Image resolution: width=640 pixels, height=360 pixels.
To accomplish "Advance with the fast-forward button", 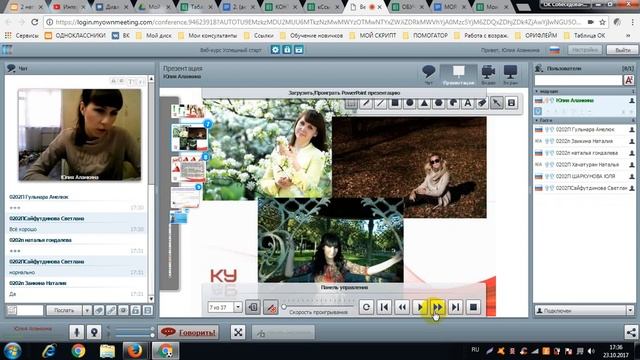I will tap(438, 307).
